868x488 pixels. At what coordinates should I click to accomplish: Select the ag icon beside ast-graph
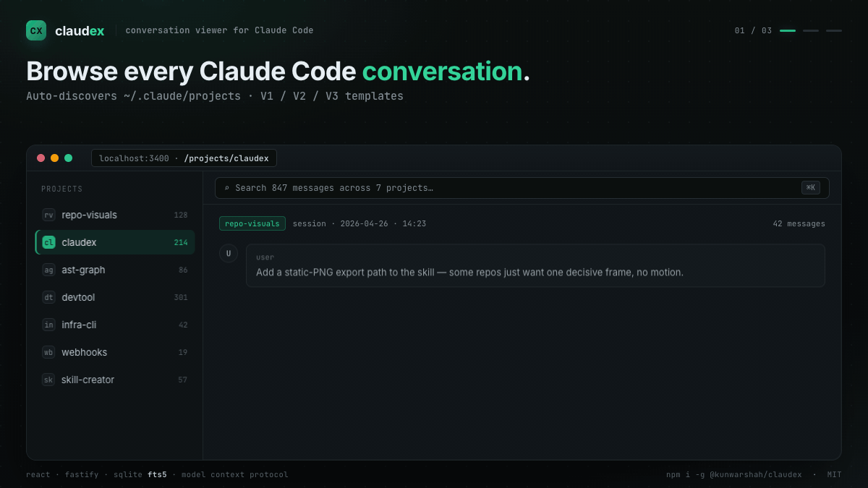[x=48, y=270]
